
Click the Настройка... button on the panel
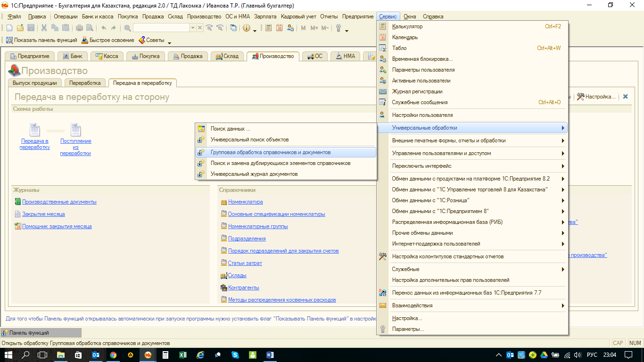click(597, 97)
